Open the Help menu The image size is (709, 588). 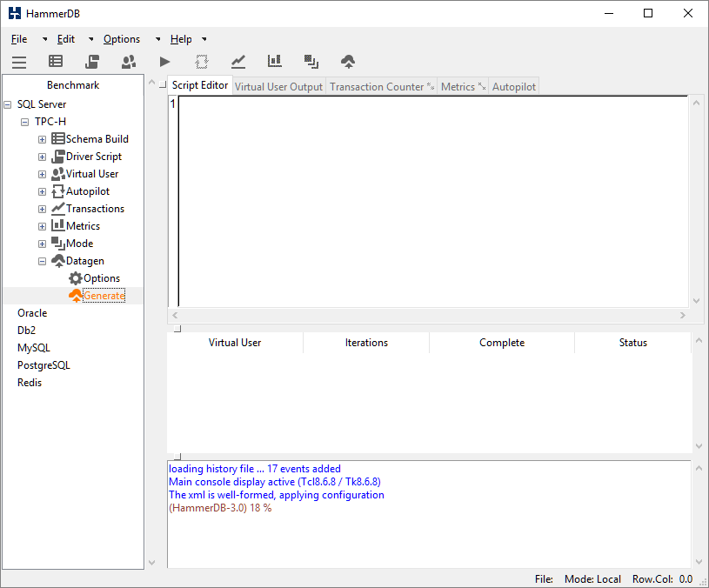181,39
